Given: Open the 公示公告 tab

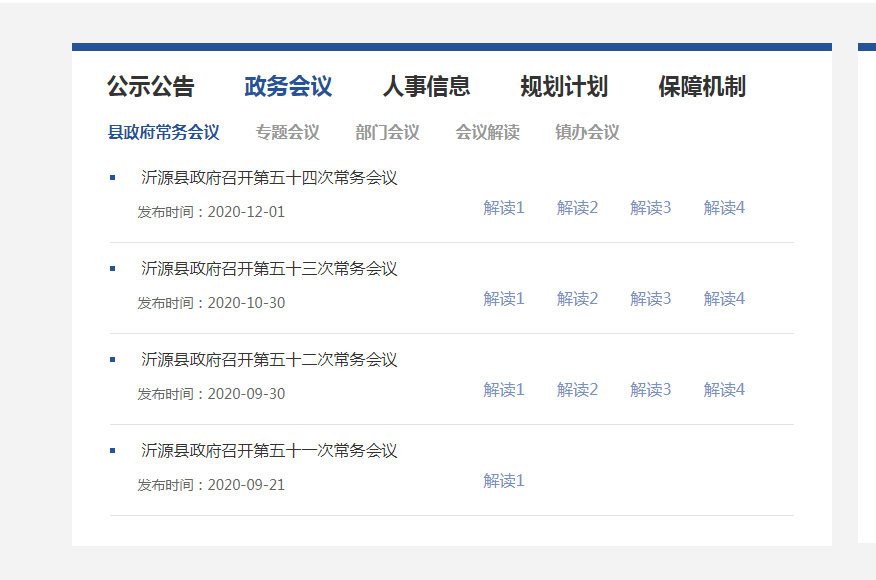Looking at the screenshot, I should 151,87.
